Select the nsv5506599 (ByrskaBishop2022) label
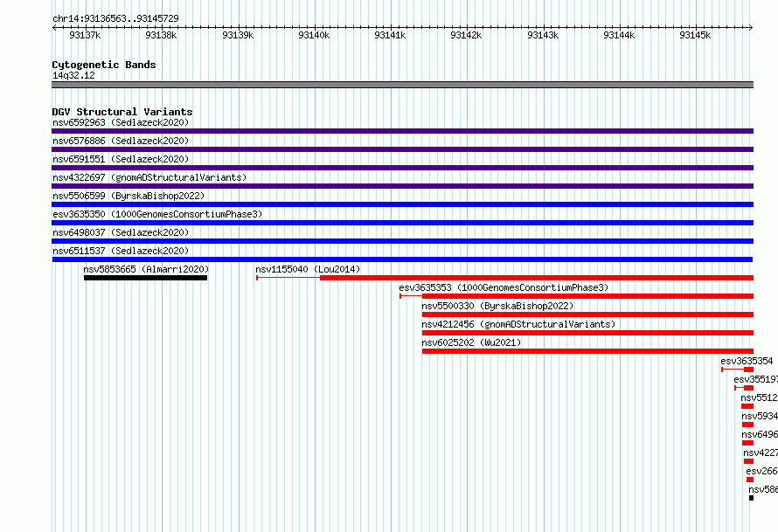 [129, 196]
